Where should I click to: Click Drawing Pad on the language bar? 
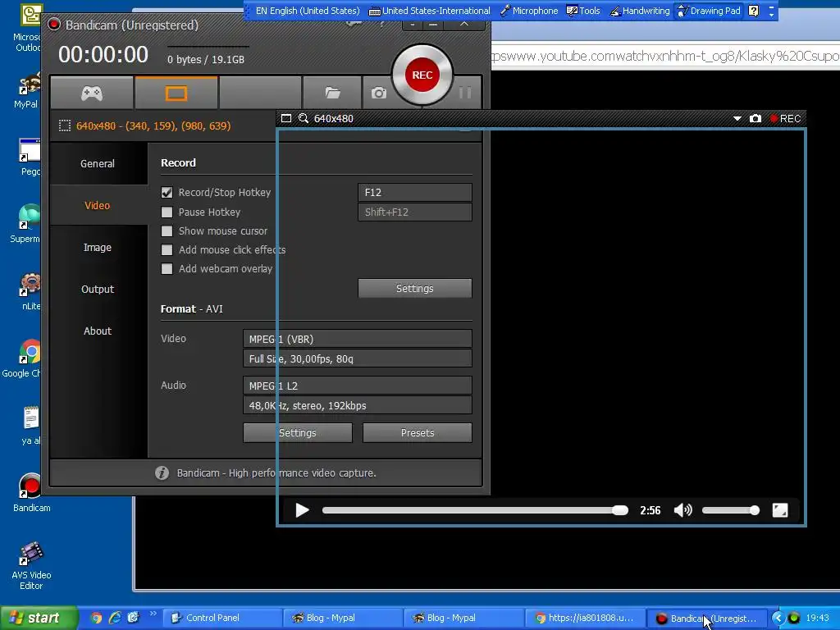point(710,11)
